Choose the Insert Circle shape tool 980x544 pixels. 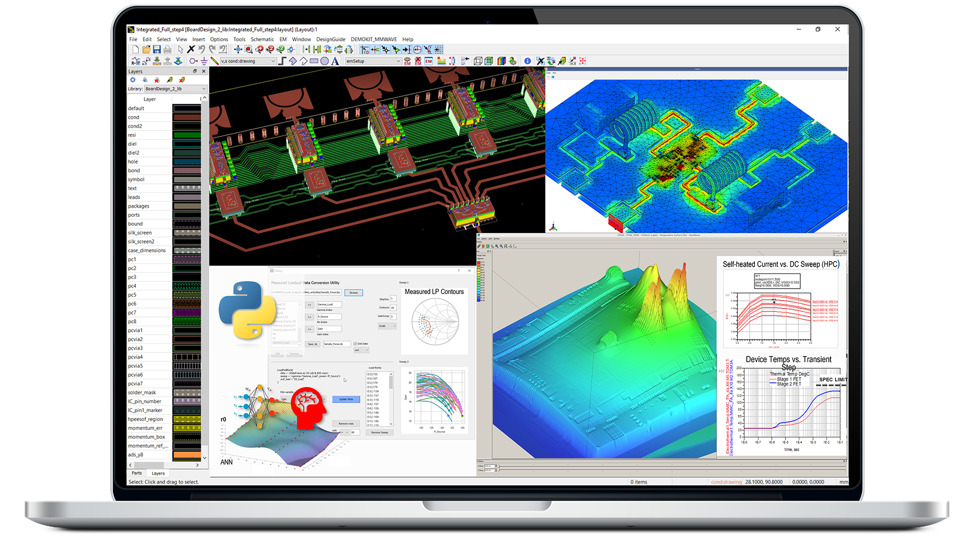(x=325, y=61)
